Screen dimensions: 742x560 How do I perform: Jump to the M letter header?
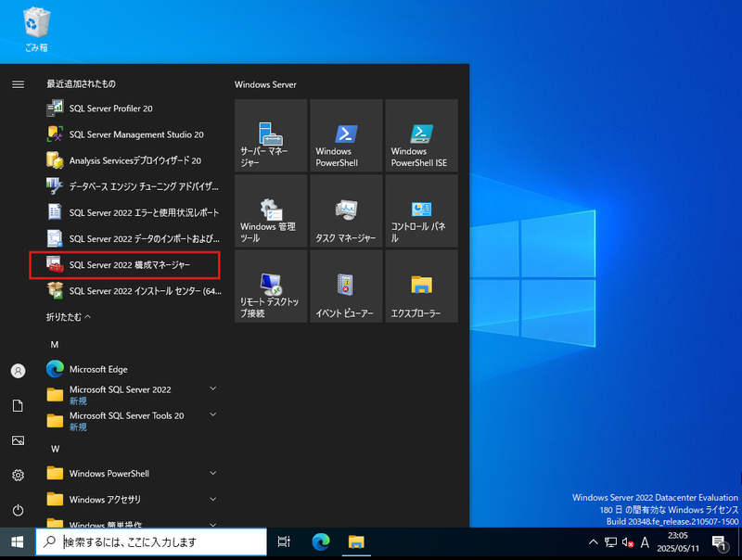55,344
